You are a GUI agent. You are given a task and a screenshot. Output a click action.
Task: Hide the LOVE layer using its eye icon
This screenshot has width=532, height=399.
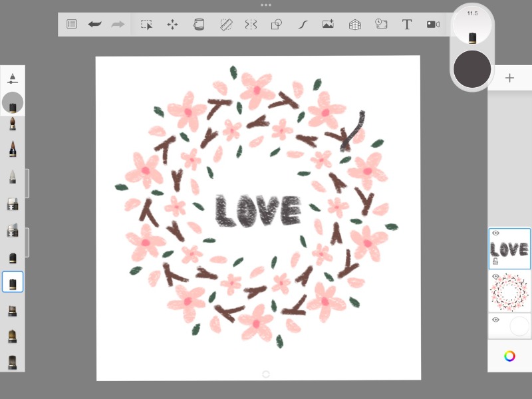click(495, 233)
